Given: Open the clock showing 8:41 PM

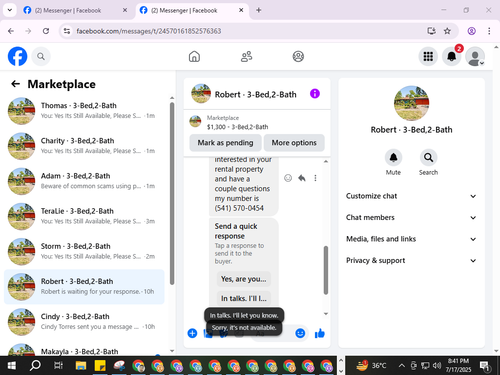Looking at the screenshot, I should point(458,365).
